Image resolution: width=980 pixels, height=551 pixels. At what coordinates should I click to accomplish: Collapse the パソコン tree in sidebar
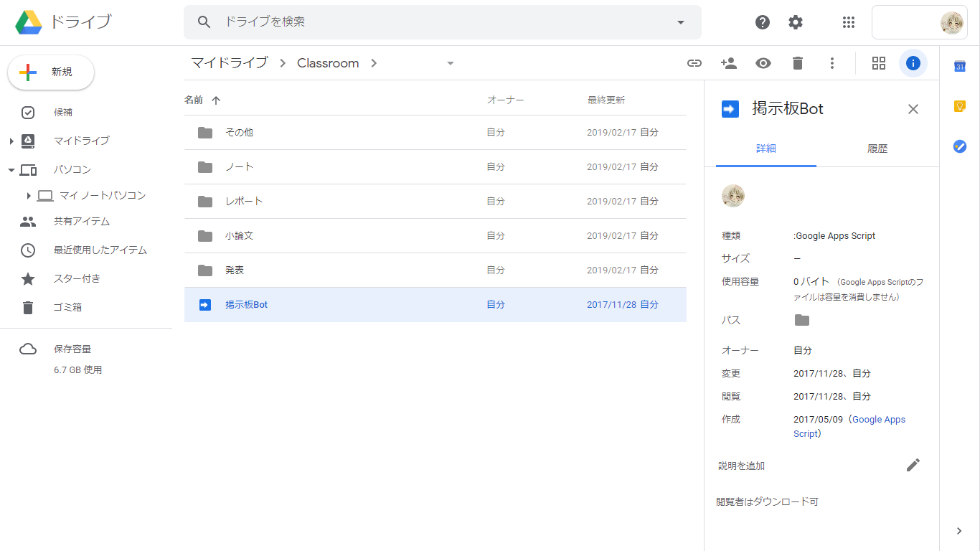coord(11,170)
